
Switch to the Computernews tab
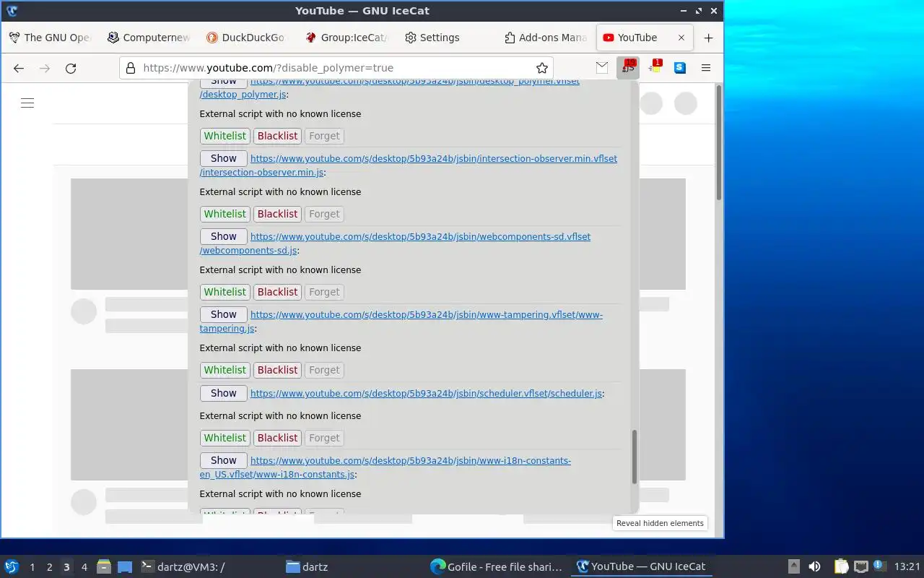click(x=148, y=38)
